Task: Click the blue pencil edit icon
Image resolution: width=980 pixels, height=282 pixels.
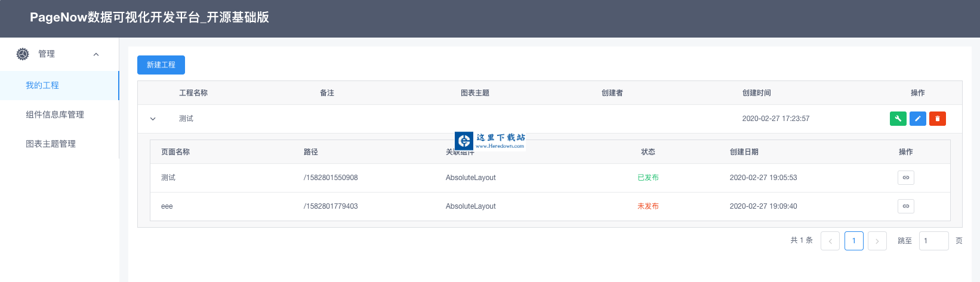Action: 917,119
